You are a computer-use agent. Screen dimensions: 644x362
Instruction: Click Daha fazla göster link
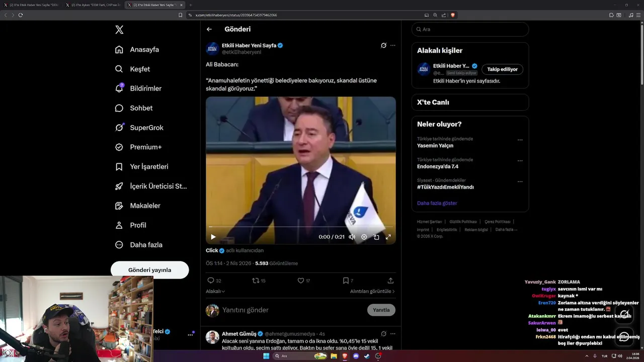(437, 203)
